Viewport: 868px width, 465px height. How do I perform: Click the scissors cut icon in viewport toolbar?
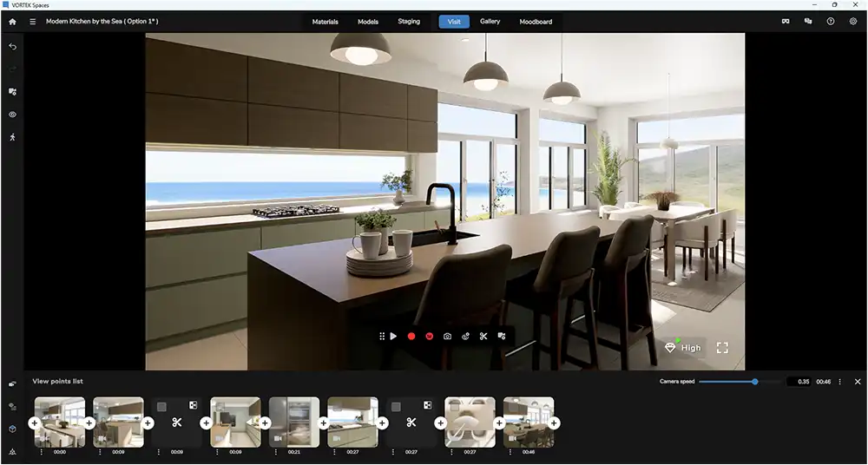[x=483, y=336]
